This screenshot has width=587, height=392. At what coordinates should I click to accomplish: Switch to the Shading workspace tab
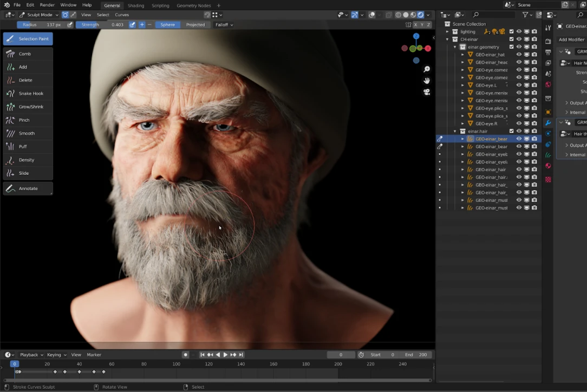click(x=136, y=5)
